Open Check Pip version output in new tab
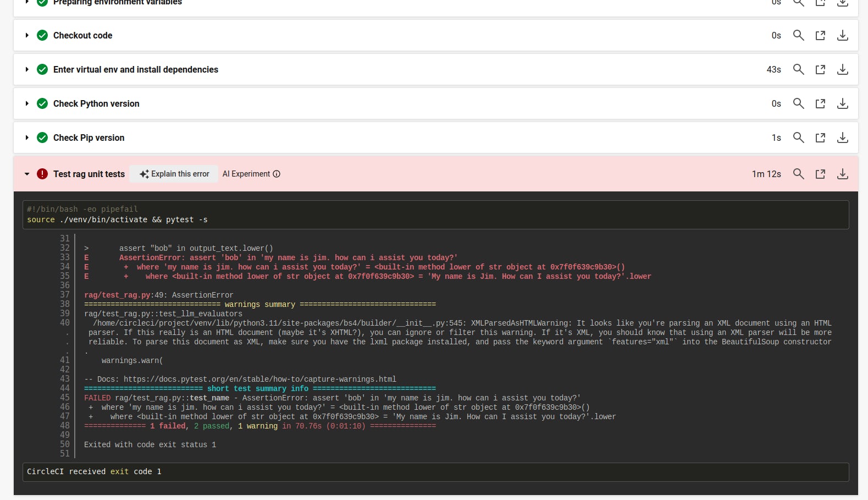Screen dimensions: 868x500 pyautogui.click(x=820, y=138)
